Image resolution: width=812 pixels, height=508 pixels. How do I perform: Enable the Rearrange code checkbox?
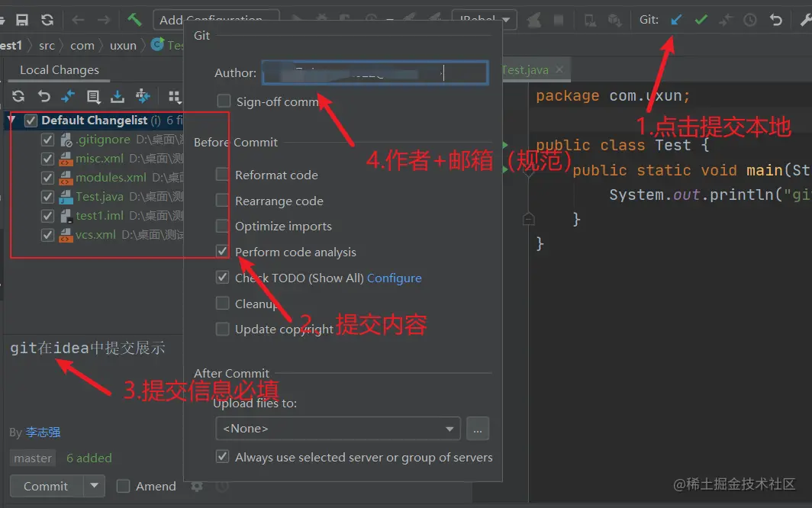click(x=222, y=201)
